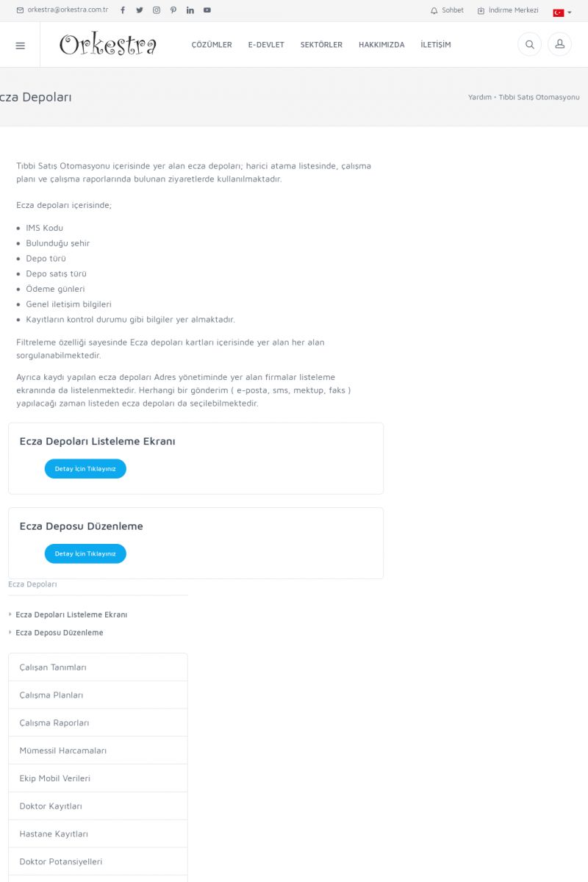This screenshot has height=882, width=588.
Task: Open the hamburger side menu
Action: coord(20,45)
